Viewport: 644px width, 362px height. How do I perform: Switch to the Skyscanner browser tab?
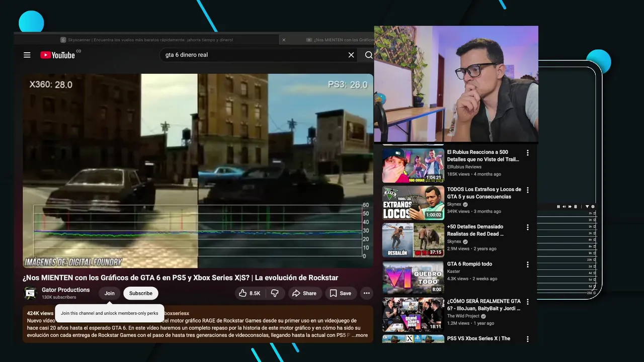[x=146, y=40]
